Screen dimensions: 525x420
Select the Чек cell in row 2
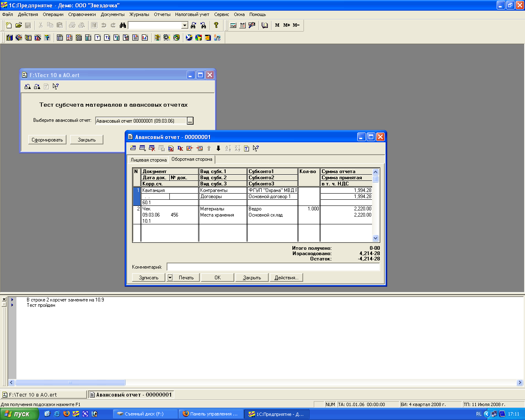tap(170, 209)
